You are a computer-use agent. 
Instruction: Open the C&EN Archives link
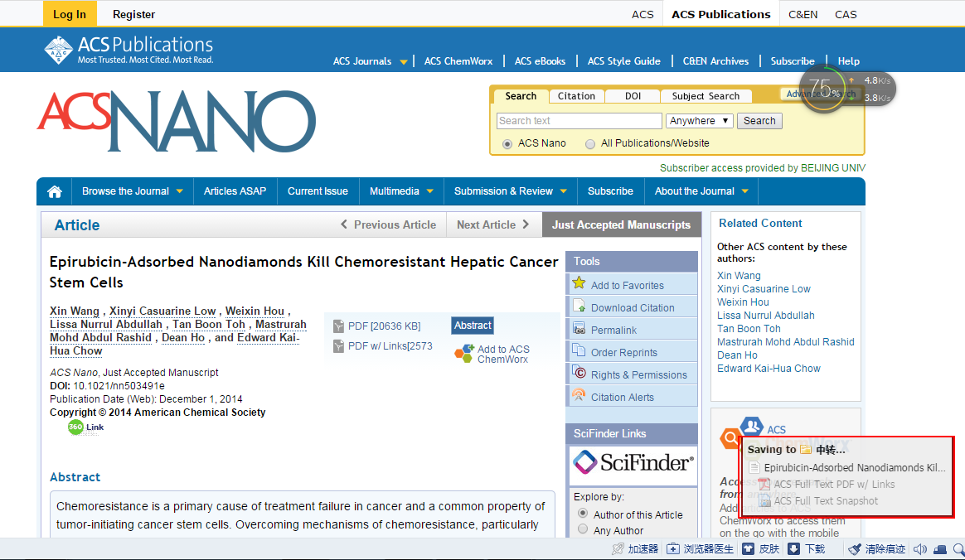coord(715,60)
